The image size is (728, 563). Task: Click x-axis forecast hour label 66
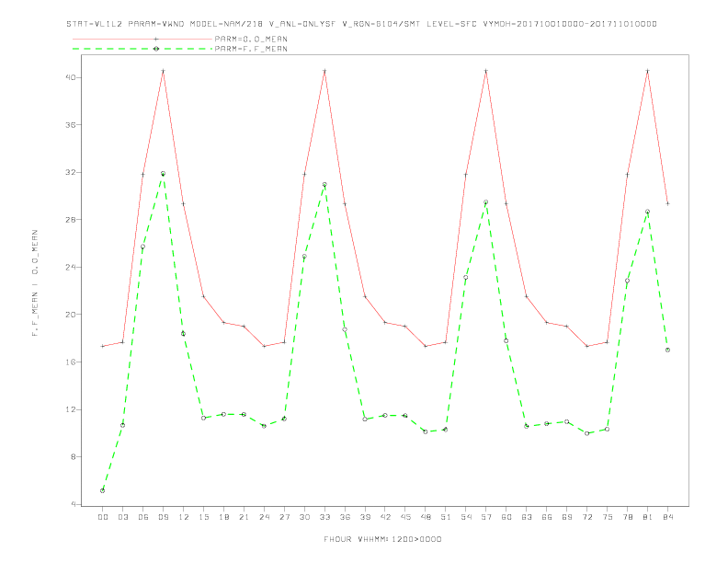click(547, 517)
